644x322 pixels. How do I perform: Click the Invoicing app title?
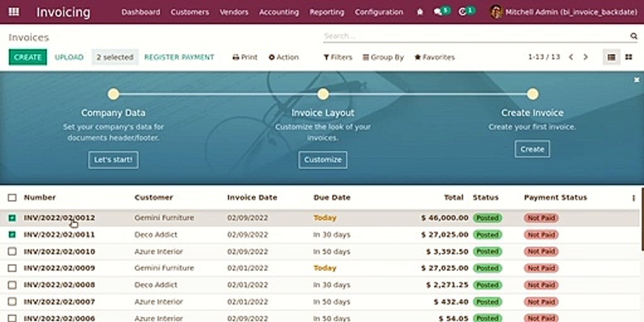(x=63, y=12)
